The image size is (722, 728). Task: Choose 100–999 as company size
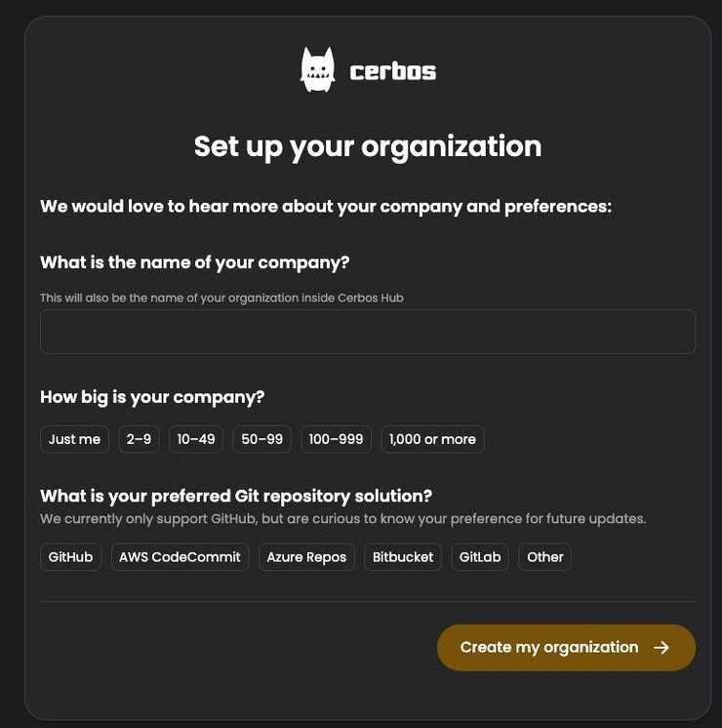336,439
